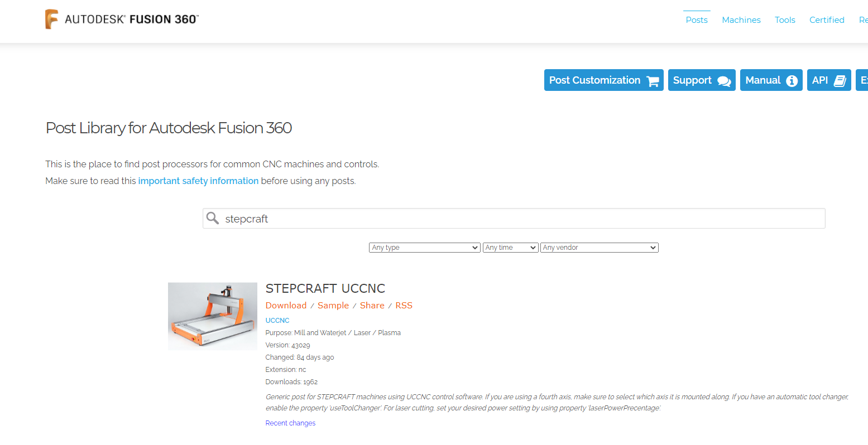
Task: Click the Autodesk Fusion 360 logo icon
Action: tap(52, 19)
